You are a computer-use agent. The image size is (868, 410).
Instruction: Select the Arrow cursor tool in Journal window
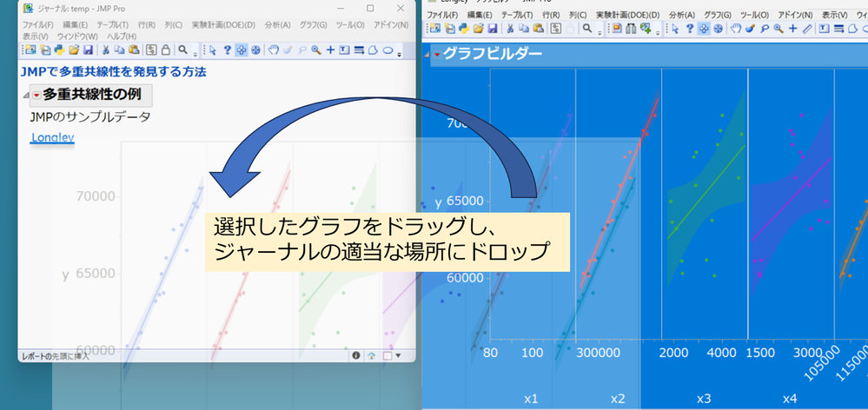213,50
